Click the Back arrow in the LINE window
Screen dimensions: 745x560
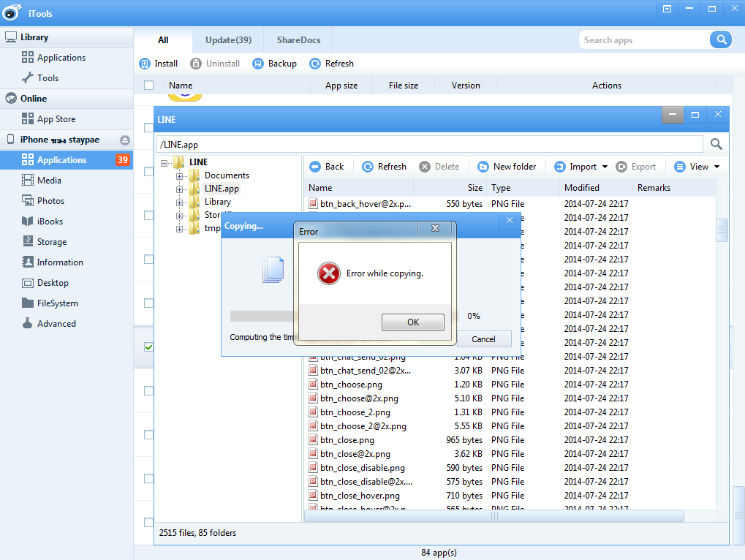pyautogui.click(x=314, y=167)
